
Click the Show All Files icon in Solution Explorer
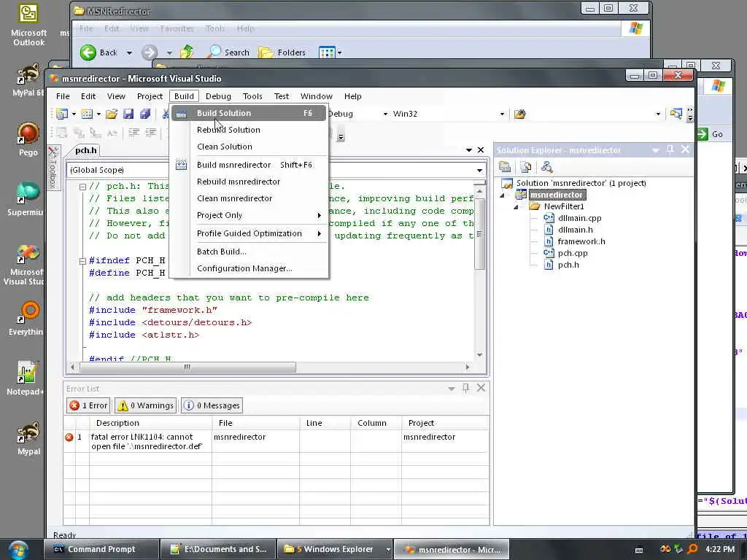(526, 167)
